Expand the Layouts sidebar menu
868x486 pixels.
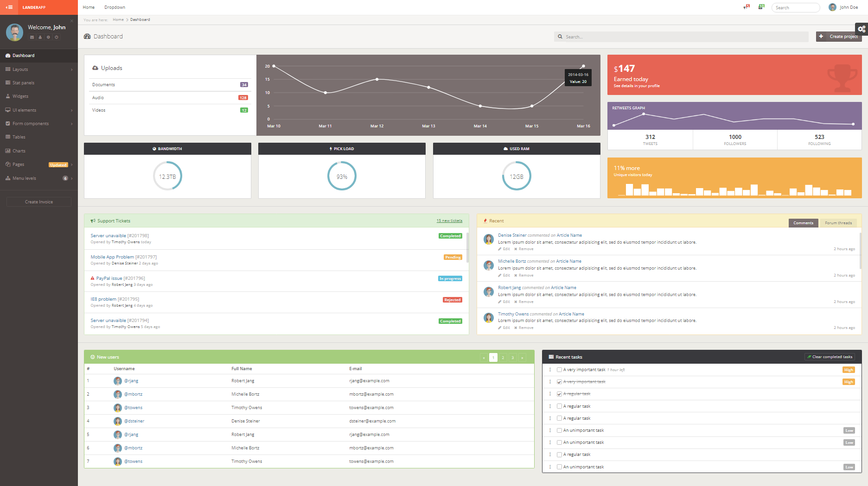[x=39, y=69]
